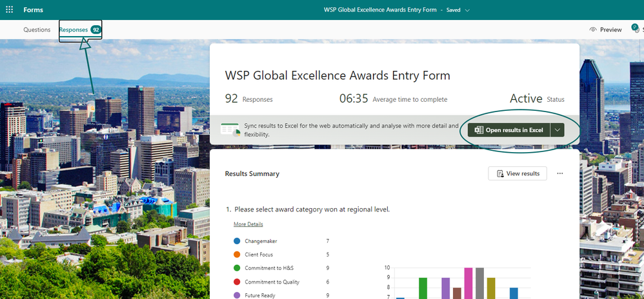Click the Commitment to Quality label
Viewport: 644px width, 299px height.
[272, 282]
